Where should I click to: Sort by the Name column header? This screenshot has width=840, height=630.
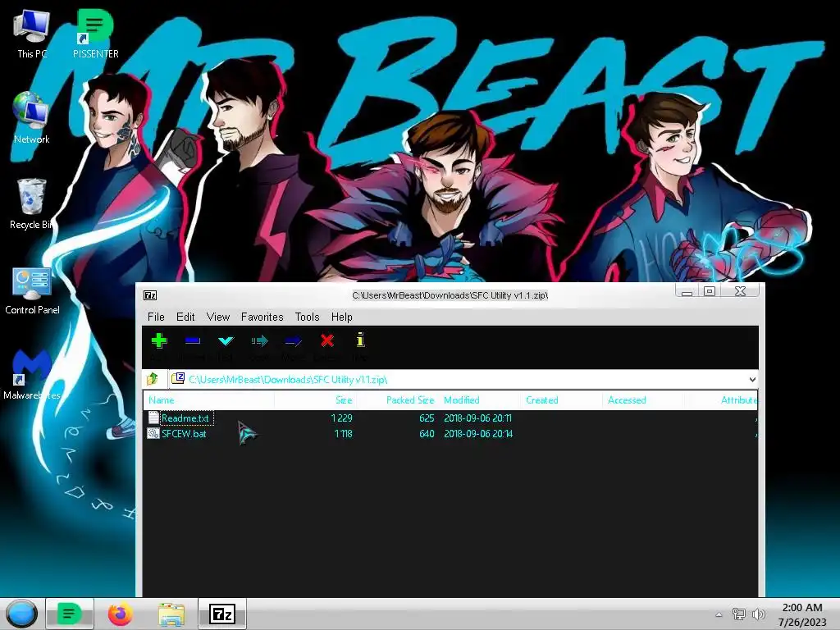(209, 400)
